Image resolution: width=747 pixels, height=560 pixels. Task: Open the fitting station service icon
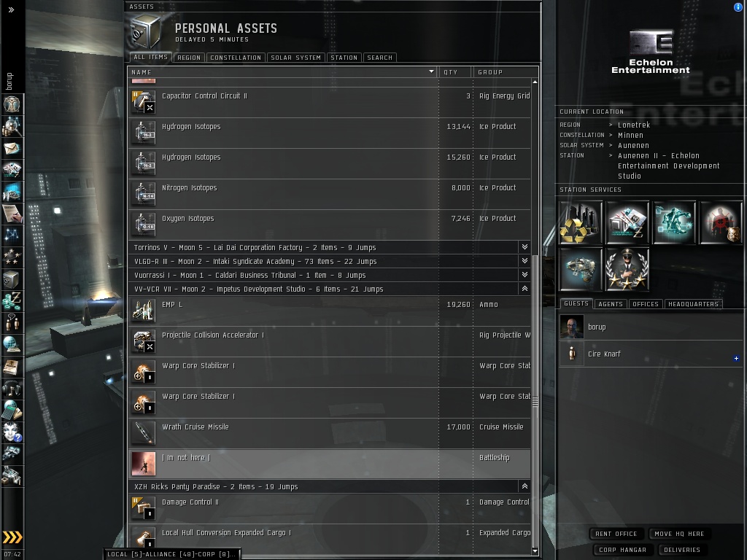pos(580,269)
